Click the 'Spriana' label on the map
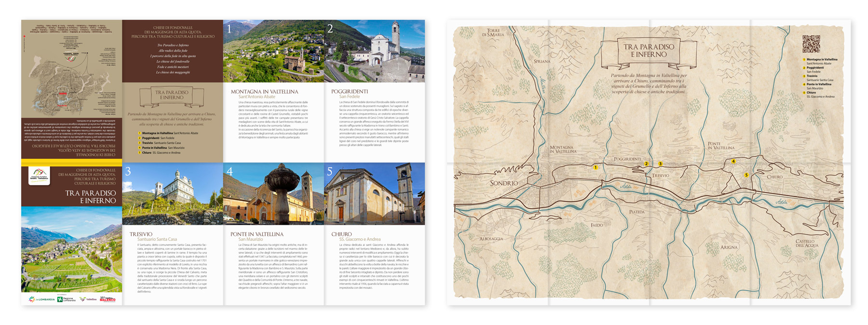Viewport: 868px width, 325px height. point(542,61)
